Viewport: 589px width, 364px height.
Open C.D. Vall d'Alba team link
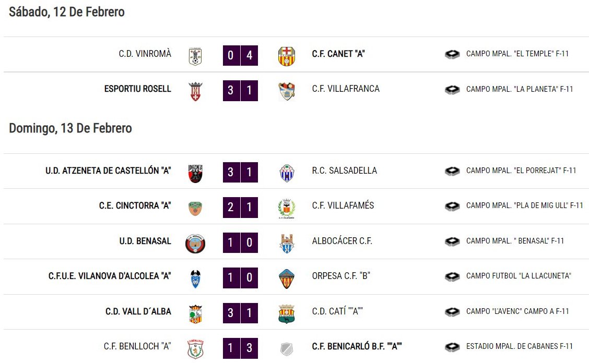138,311
